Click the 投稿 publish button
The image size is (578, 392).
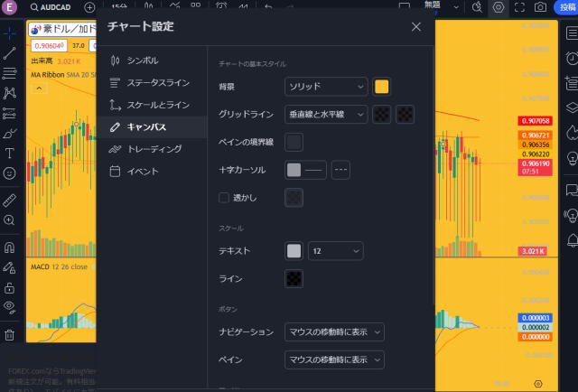click(x=567, y=7)
